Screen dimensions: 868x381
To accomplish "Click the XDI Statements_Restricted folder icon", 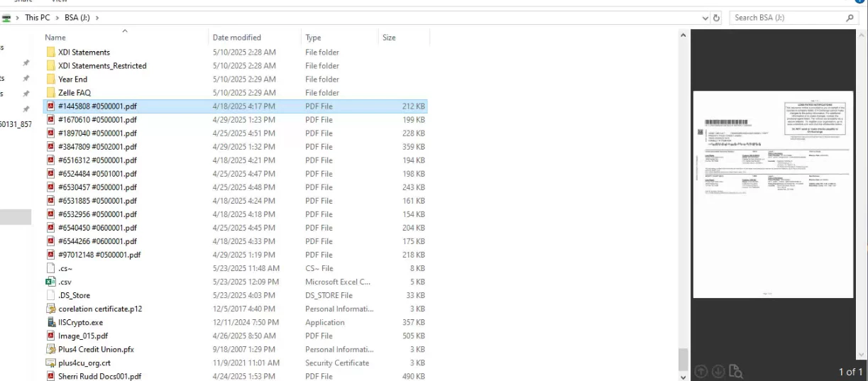I will 50,66.
